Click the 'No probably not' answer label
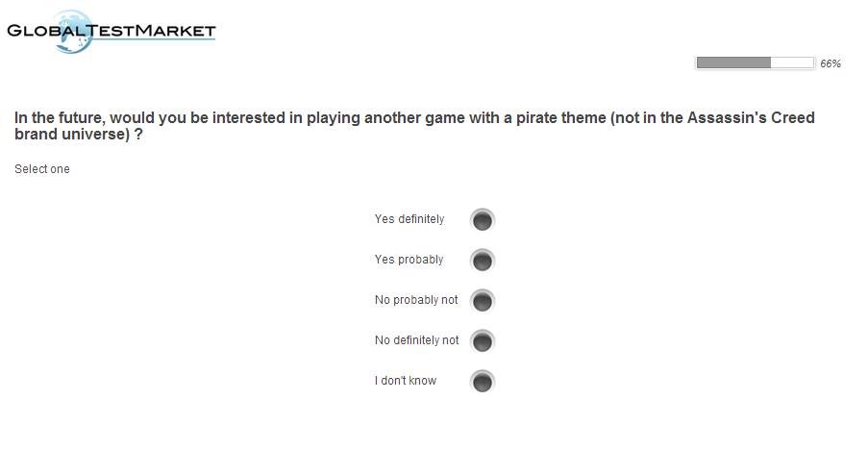Screen dimensions: 868x450 pyautogui.click(x=416, y=300)
